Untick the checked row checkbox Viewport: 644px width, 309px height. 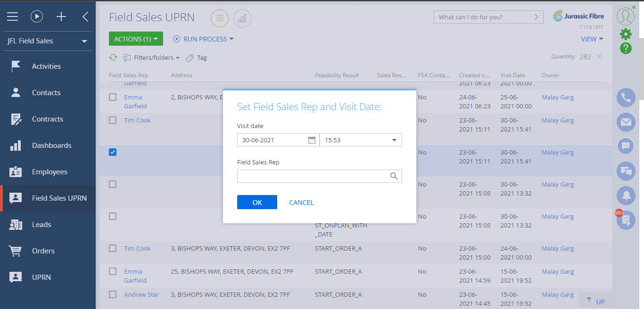pos(113,152)
